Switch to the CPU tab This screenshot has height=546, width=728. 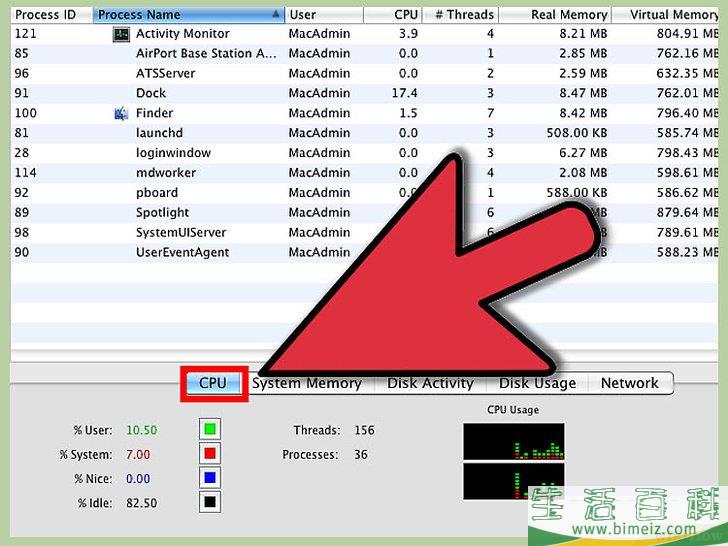click(x=214, y=384)
